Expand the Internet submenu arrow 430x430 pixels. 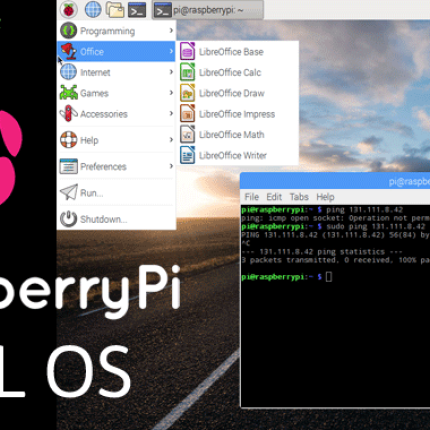[x=171, y=72]
